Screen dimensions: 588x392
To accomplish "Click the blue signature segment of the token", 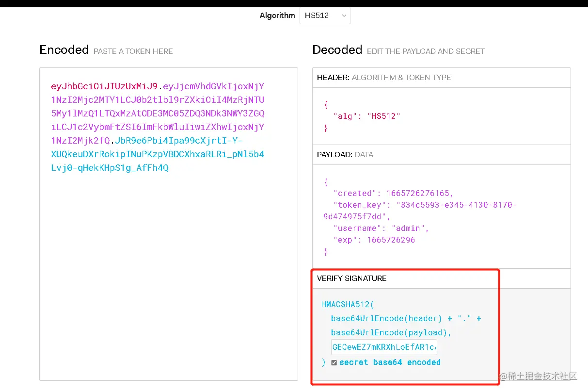I will point(158,154).
